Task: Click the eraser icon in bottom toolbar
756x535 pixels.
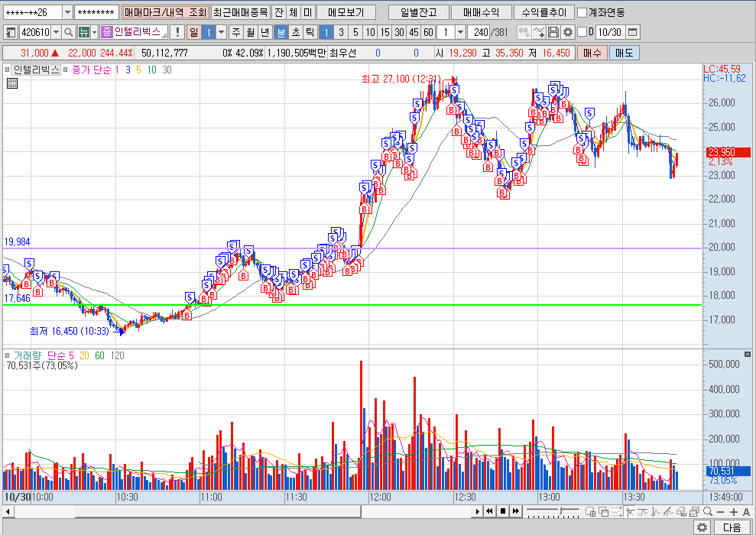Action: (x=681, y=511)
